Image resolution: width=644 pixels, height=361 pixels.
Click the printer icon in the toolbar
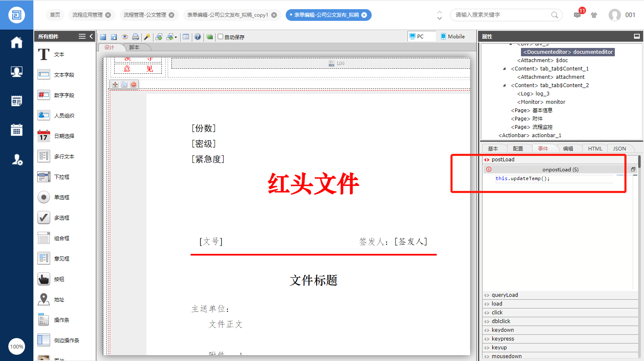coord(136,37)
